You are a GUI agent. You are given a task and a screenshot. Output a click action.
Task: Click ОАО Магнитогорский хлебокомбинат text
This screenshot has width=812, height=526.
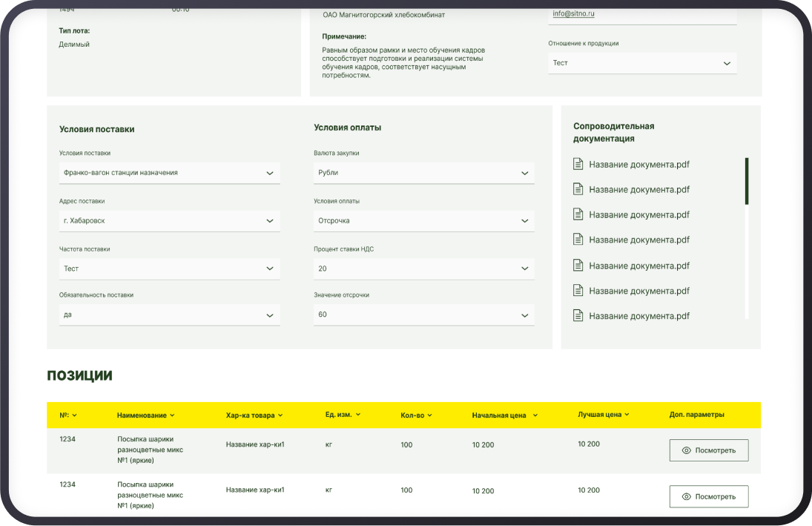(383, 15)
